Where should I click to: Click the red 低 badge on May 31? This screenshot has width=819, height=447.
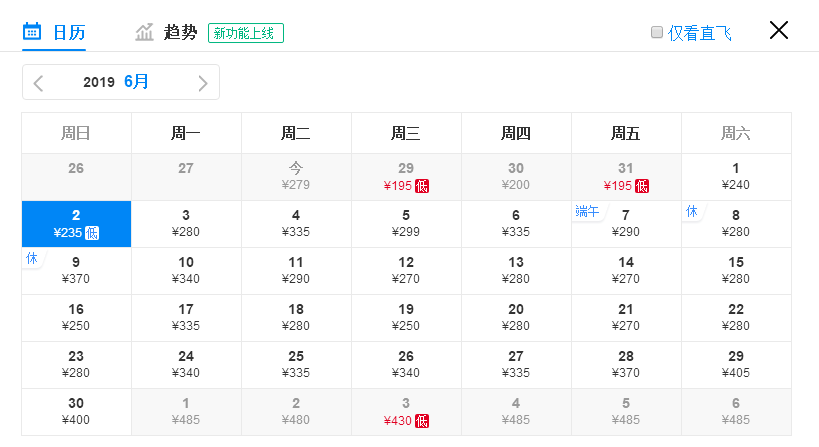642,186
